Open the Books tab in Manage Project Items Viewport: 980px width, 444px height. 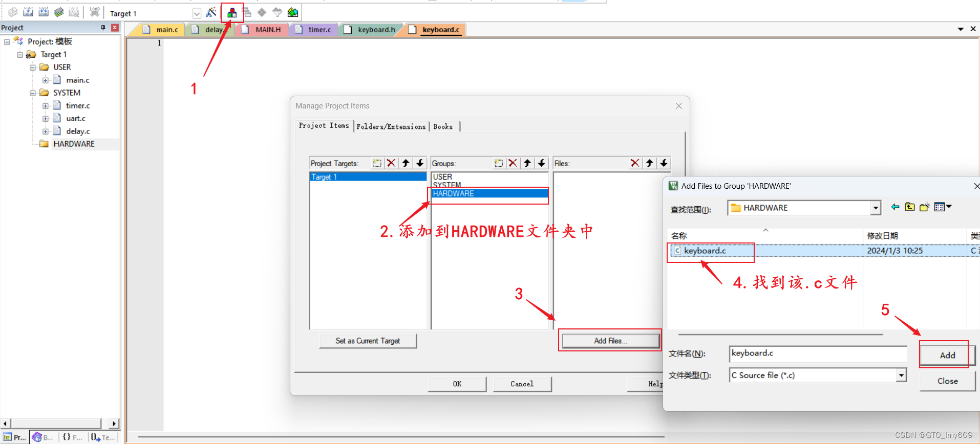click(443, 126)
